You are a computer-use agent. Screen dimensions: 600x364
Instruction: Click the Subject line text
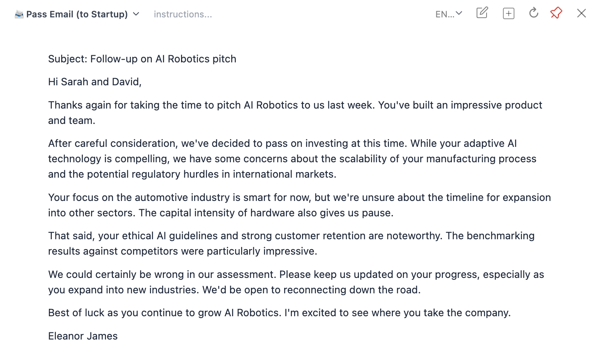142,59
